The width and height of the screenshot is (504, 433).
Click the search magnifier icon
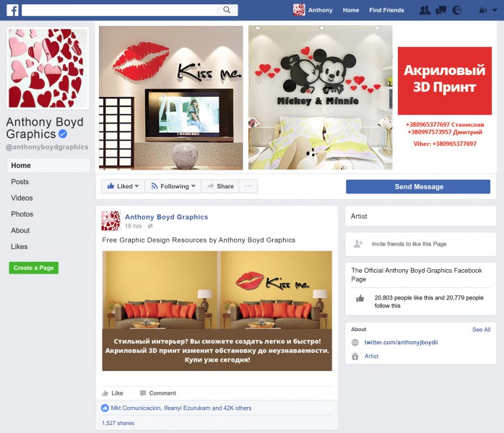pos(227,10)
